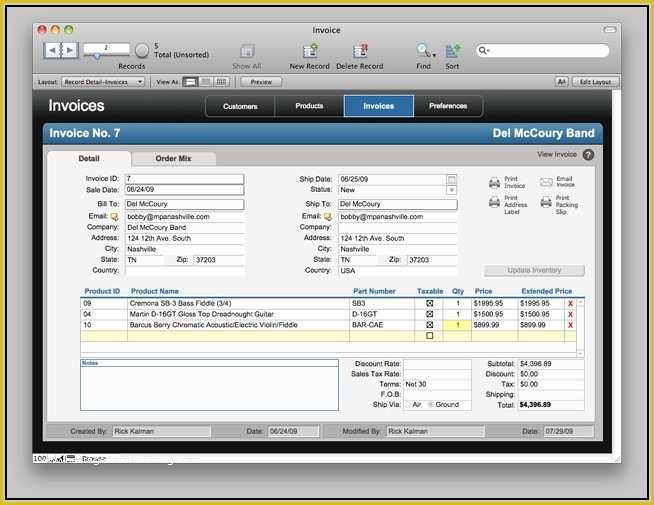Open the Browse mode popup in status bar
Viewport: 654px width, 505px height.
pyautogui.click(x=93, y=459)
